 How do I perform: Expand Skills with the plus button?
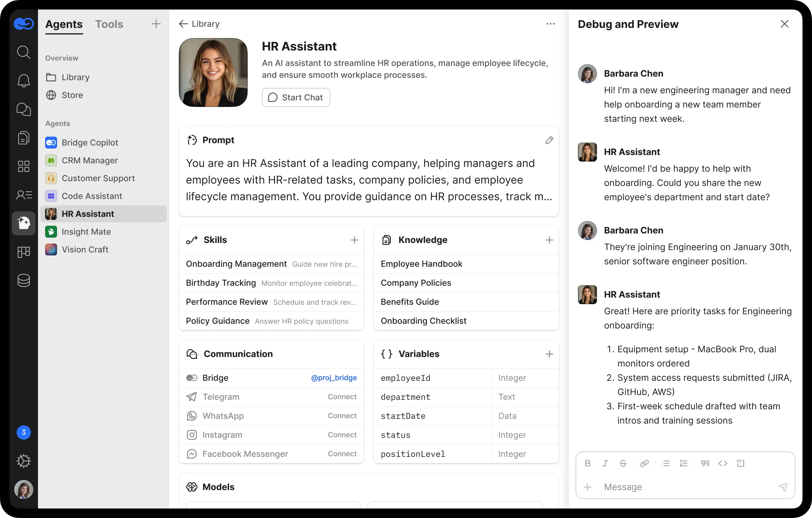(x=354, y=240)
